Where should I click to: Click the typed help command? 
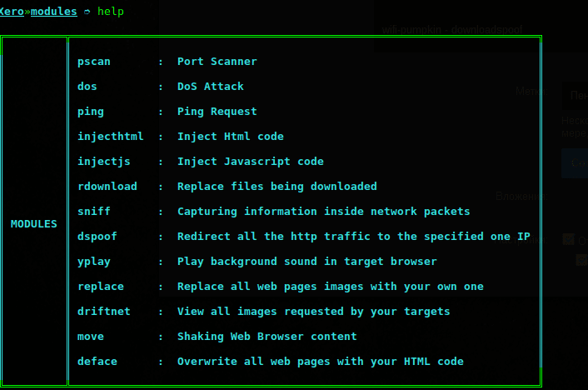(111, 12)
